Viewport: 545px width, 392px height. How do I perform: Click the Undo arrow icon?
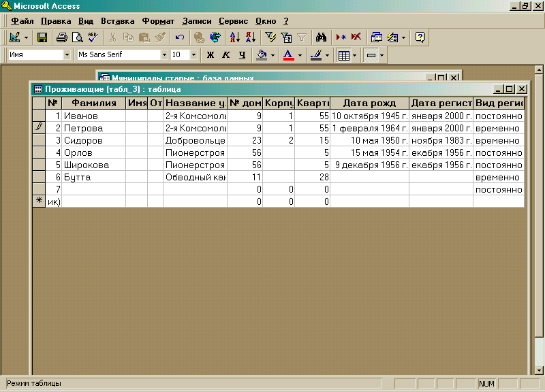180,37
